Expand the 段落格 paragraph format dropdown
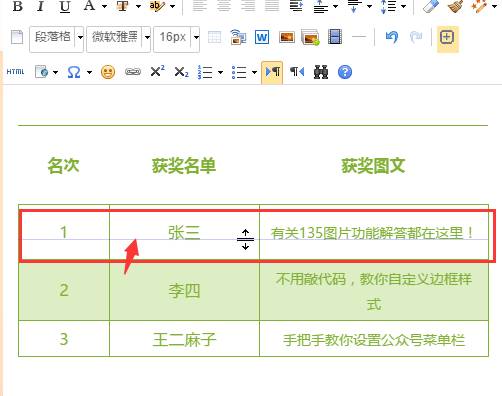Viewport: 502px width, 396px height. pyautogui.click(x=80, y=37)
